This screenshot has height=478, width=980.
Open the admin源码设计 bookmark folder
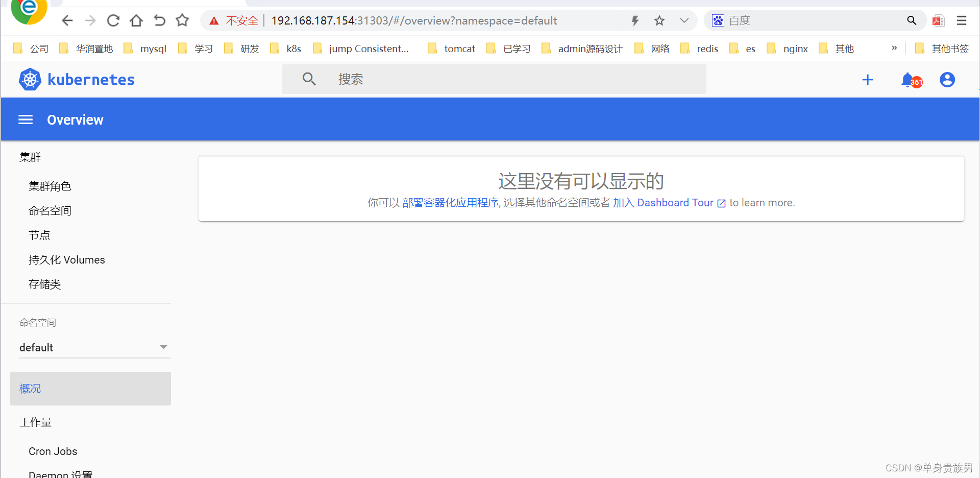[582, 49]
